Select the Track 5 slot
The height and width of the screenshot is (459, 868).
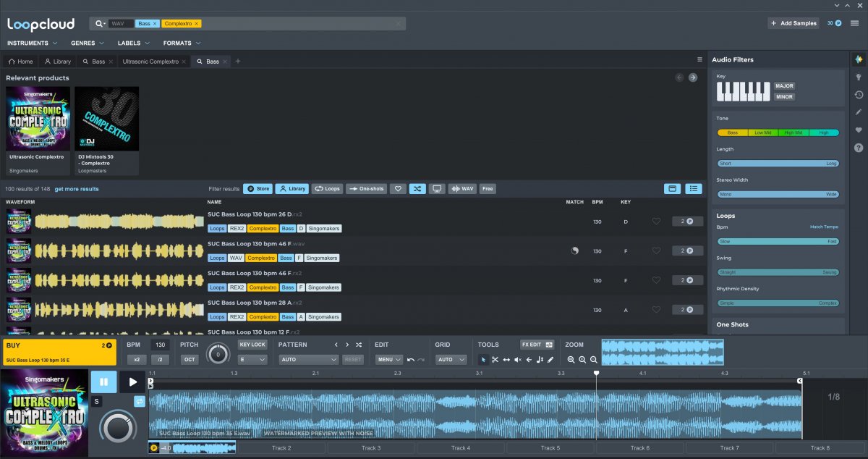[550, 448]
